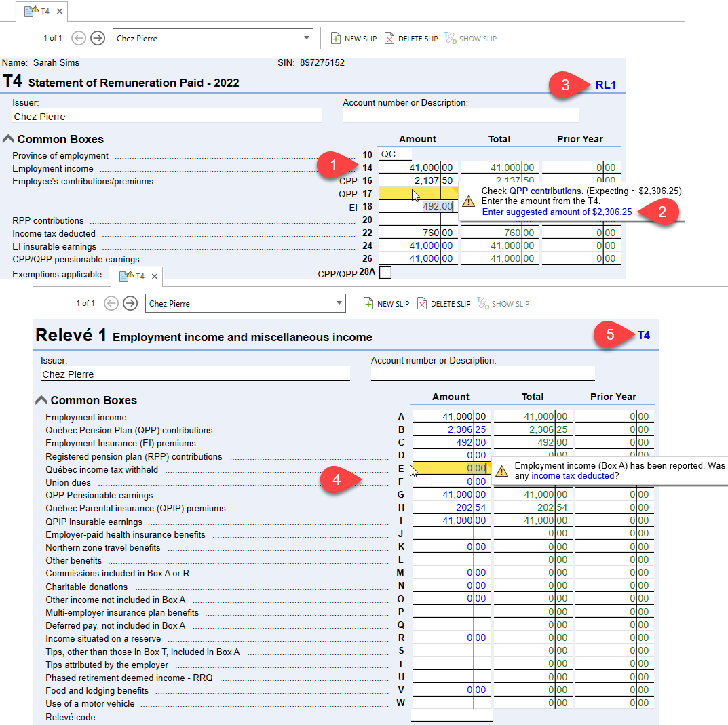Click the T4 link beside Relevé 1 title
Image resolution: width=728 pixels, height=725 pixels.
tap(643, 335)
